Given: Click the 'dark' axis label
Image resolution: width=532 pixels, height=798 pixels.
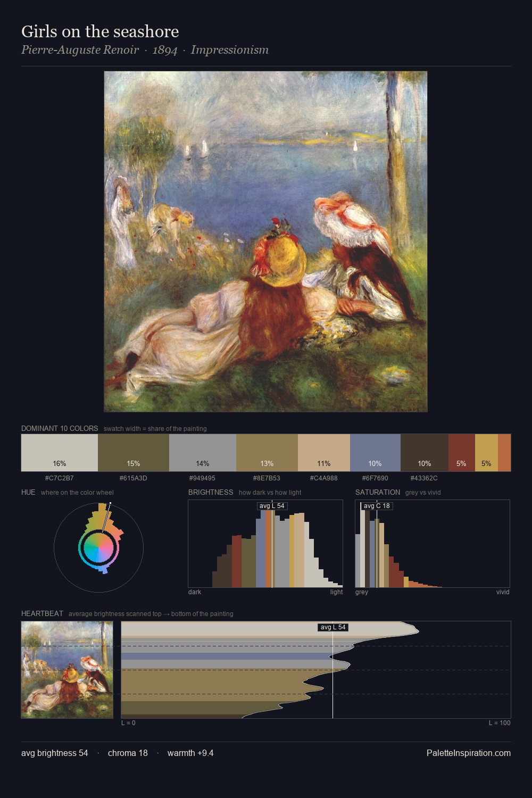Looking at the screenshot, I should click(195, 592).
